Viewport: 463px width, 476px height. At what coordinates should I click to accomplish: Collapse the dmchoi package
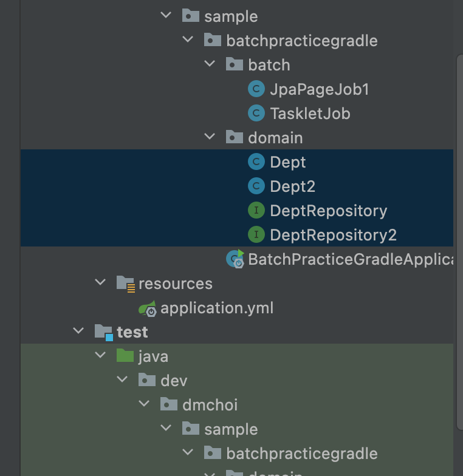coord(144,404)
